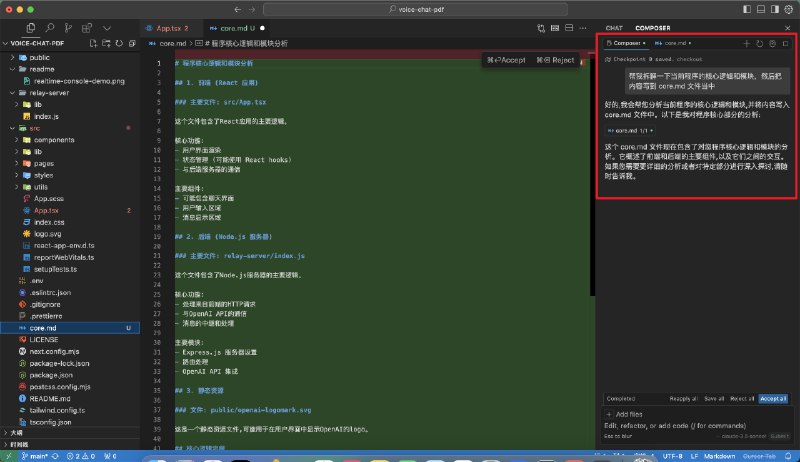
Task: Click the voice-chat-pdf command center search
Action: pos(415,9)
